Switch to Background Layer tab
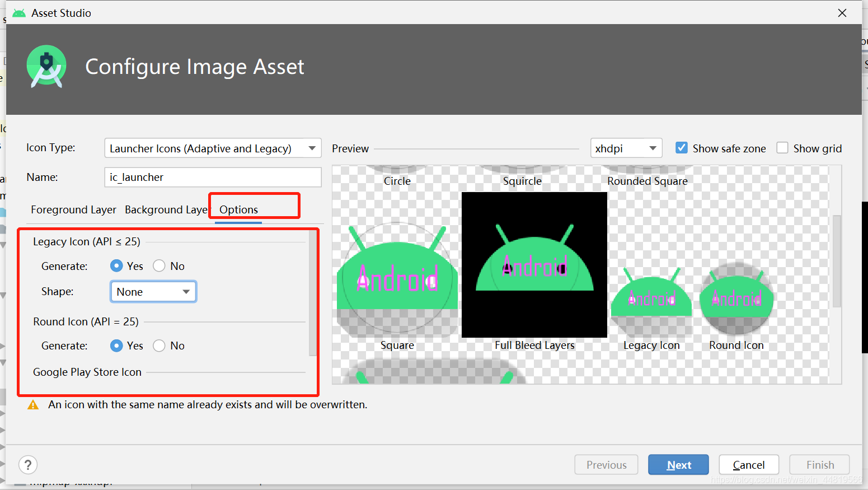The image size is (868, 490). (166, 209)
